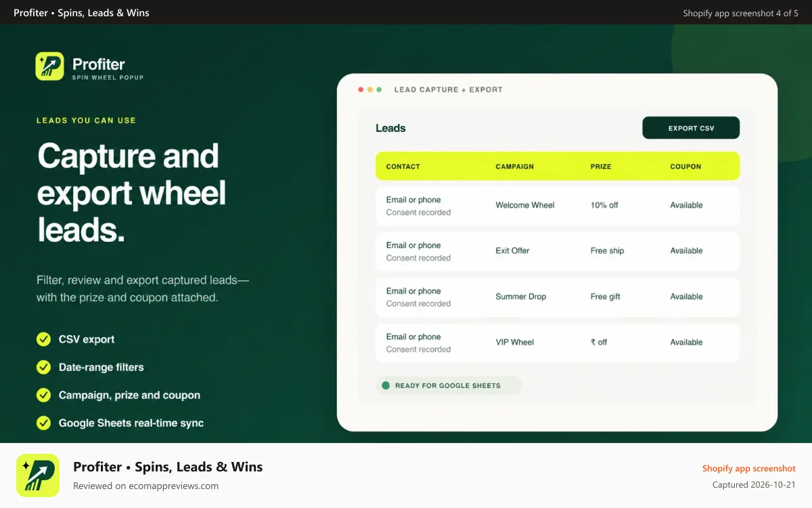The width and height of the screenshot is (812, 508).
Task: Click Email or phone in the Summer Drop row
Action: tap(413, 291)
